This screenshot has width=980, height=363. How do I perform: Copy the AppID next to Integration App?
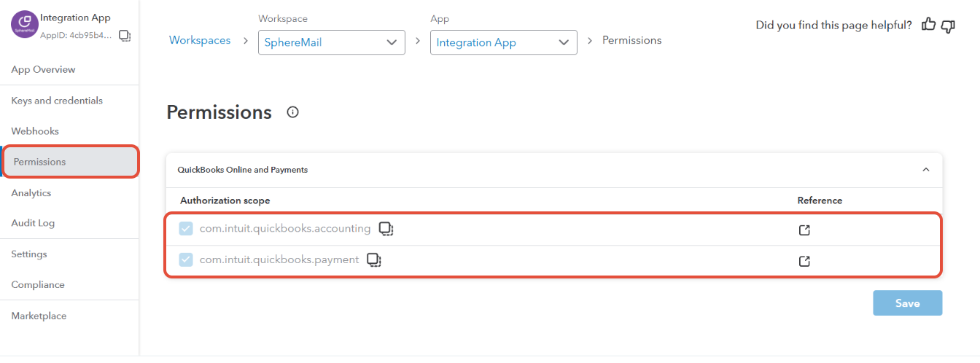(125, 36)
